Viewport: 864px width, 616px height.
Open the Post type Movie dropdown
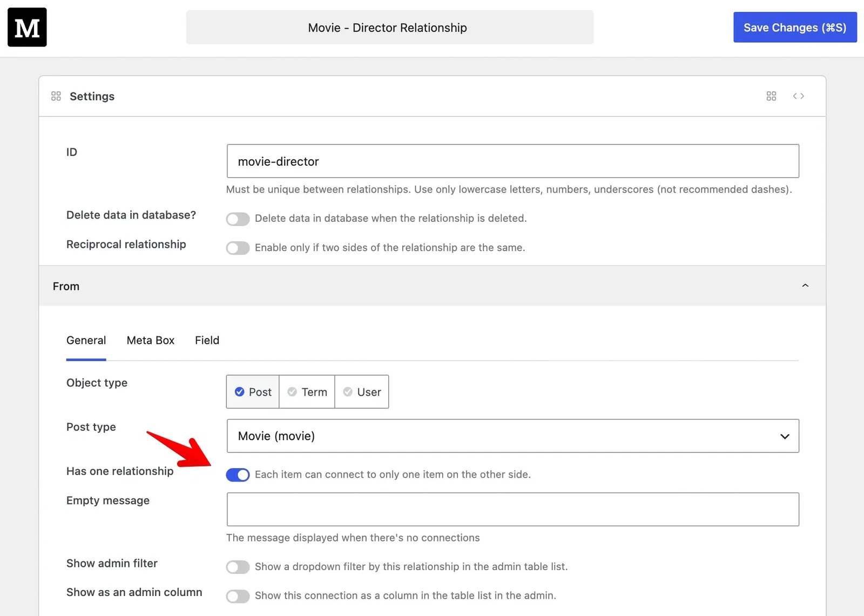(513, 436)
